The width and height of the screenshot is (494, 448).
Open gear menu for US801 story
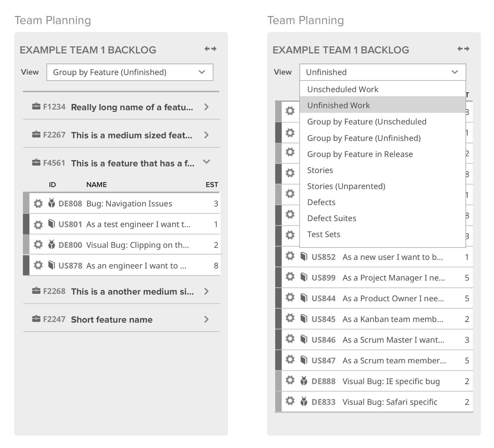click(38, 224)
